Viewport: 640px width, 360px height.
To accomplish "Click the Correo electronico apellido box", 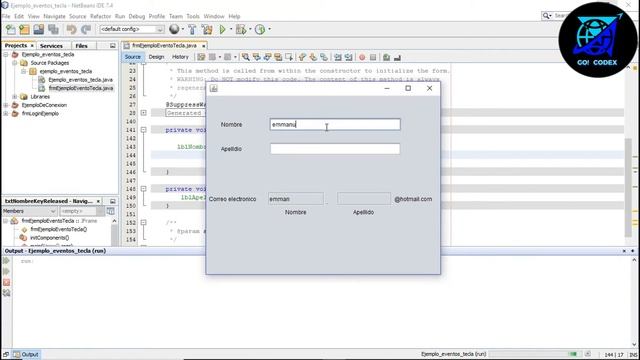I will 364,199.
